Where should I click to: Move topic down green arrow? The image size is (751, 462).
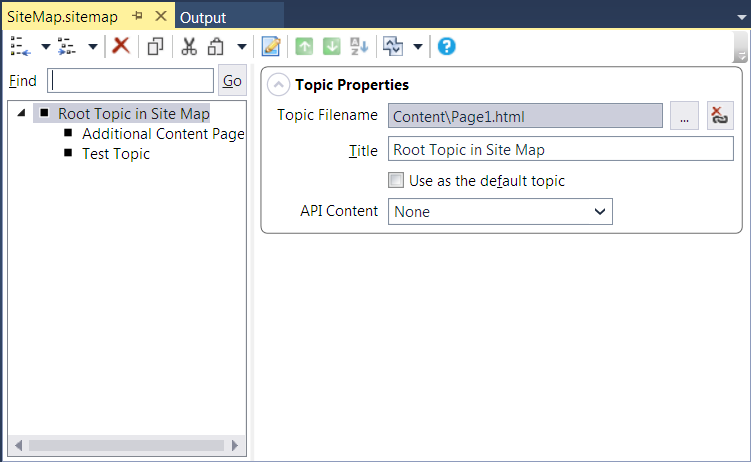point(331,46)
